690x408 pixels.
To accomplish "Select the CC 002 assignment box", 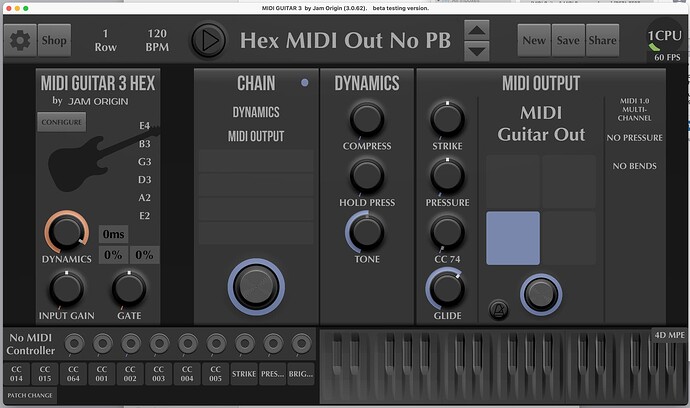I will point(130,374).
